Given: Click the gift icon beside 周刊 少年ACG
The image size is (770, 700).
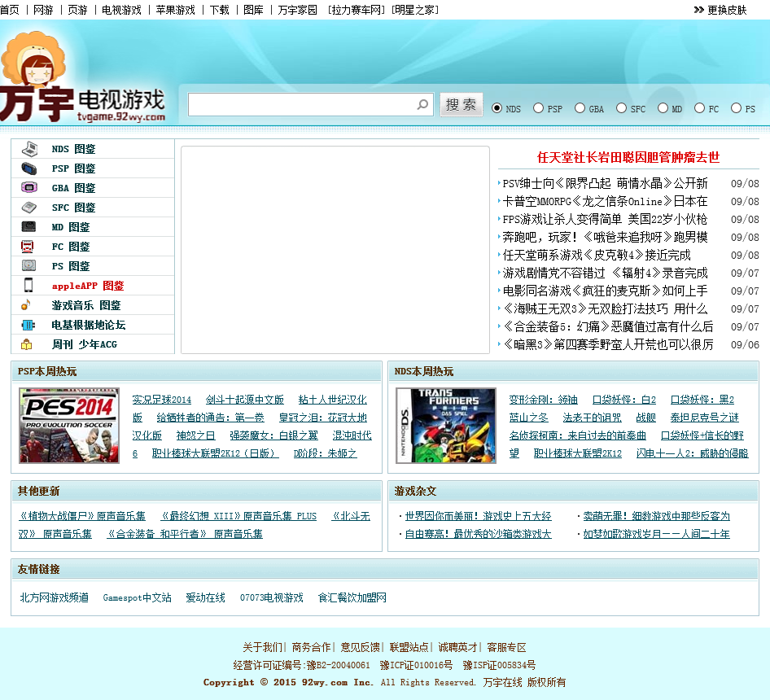Looking at the screenshot, I should click(27, 344).
